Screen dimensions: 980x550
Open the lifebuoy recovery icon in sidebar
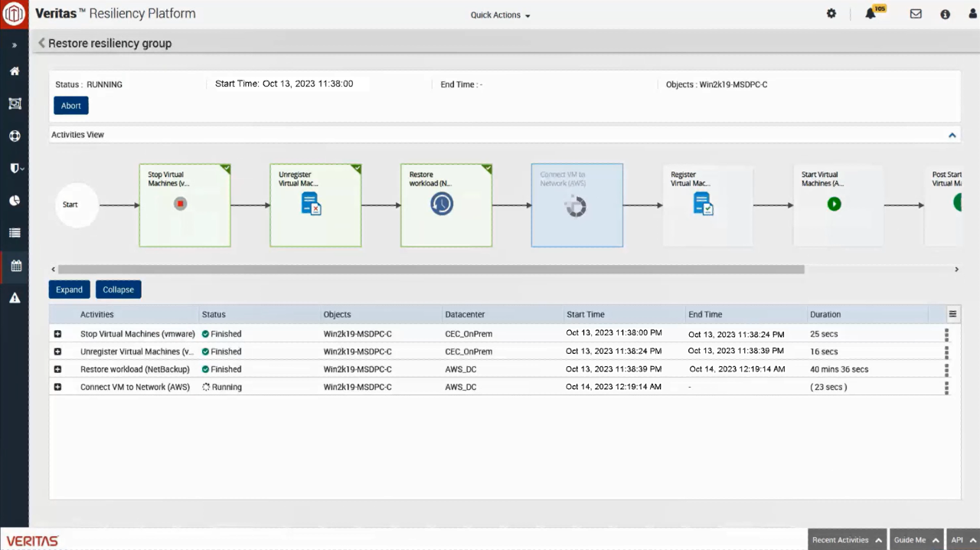[15, 136]
